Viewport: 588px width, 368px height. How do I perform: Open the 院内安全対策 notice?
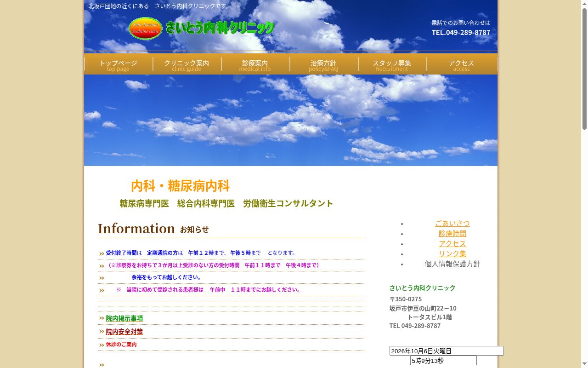(124, 332)
